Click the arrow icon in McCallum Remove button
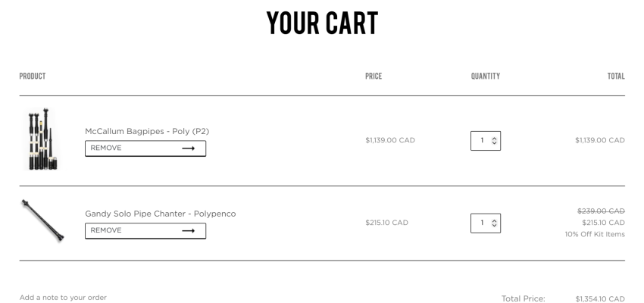Image resolution: width=644 pixels, height=303 pixels. click(189, 148)
